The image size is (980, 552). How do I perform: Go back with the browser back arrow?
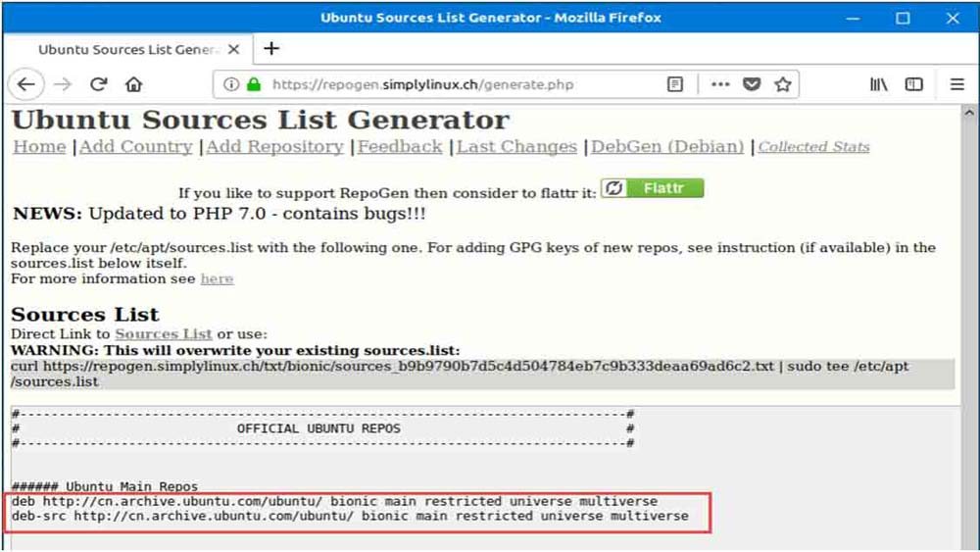(x=26, y=83)
